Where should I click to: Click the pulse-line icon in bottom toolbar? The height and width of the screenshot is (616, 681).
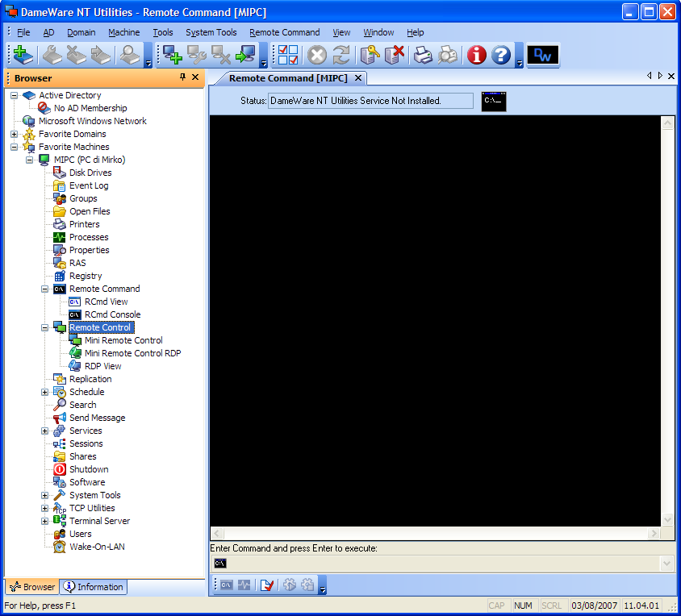point(244,585)
